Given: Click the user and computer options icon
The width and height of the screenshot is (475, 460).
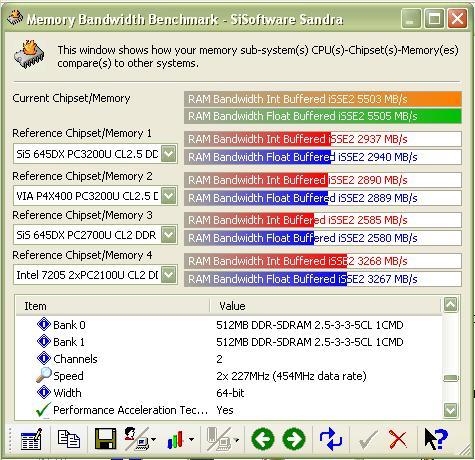Looking at the screenshot, I should tap(137, 439).
